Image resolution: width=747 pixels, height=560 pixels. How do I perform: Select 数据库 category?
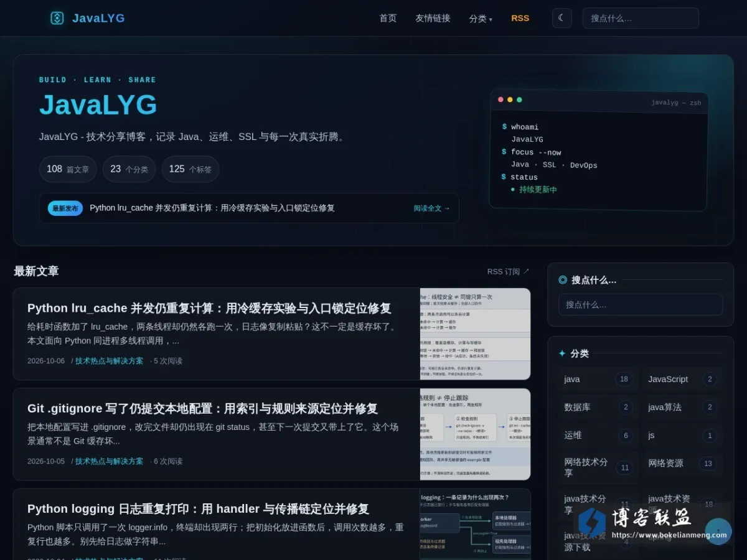(x=598, y=407)
